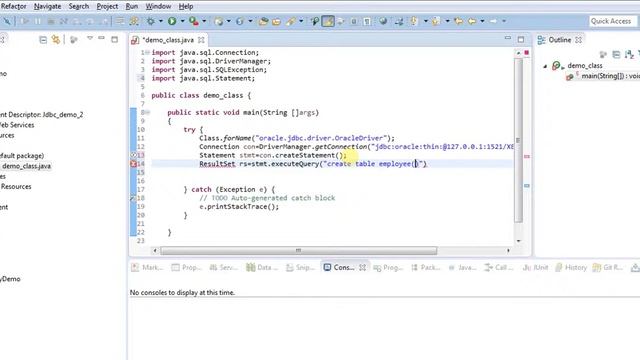Toggle Show Whitespace Characters pilcrow icon
This screenshot has width=640, height=360.
pyautogui.click(x=367, y=21)
